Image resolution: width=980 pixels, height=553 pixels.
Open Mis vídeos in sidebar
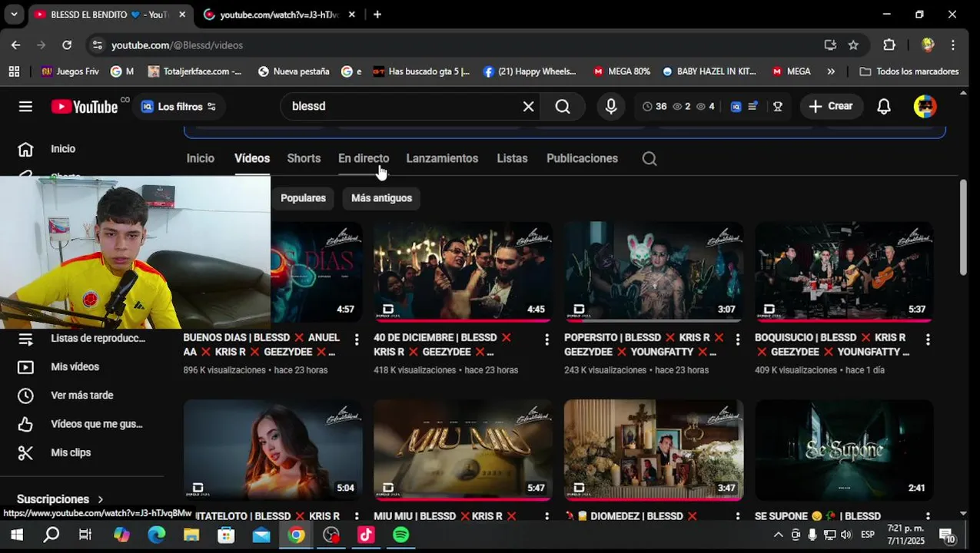coord(75,367)
